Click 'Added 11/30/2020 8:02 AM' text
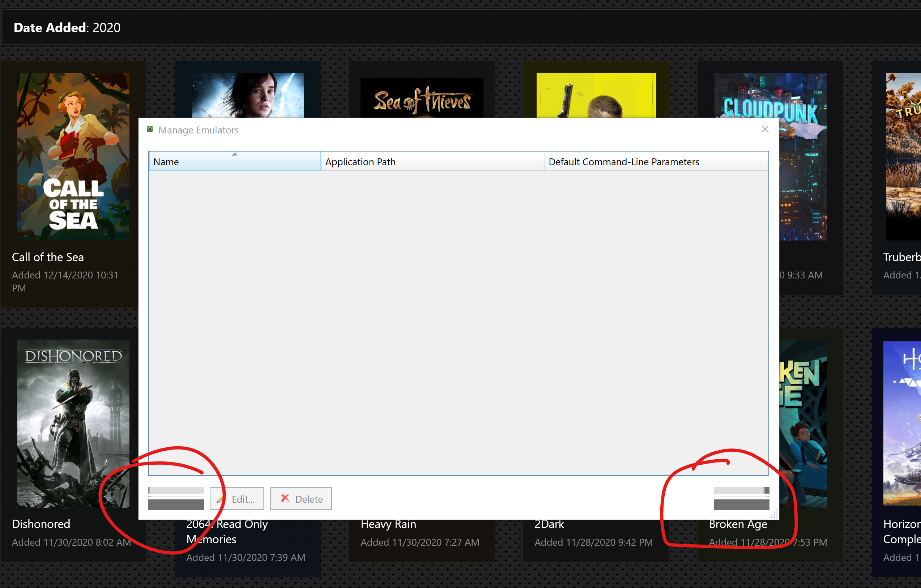 click(x=72, y=542)
